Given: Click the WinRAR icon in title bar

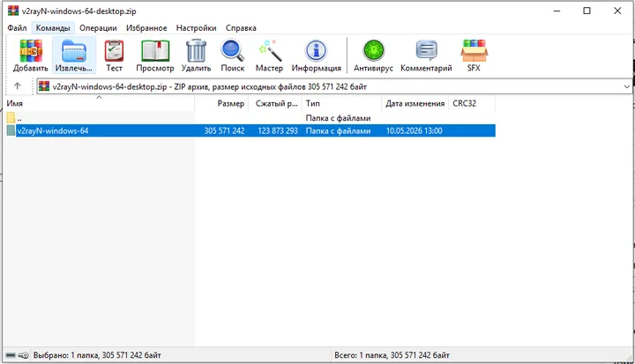Looking at the screenshot, I should (x=13, y=11).
